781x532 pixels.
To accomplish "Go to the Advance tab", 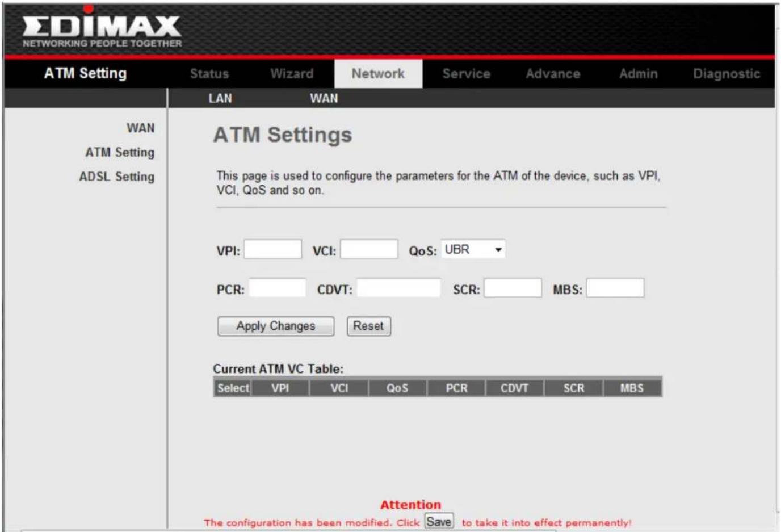I will [553, 74].
